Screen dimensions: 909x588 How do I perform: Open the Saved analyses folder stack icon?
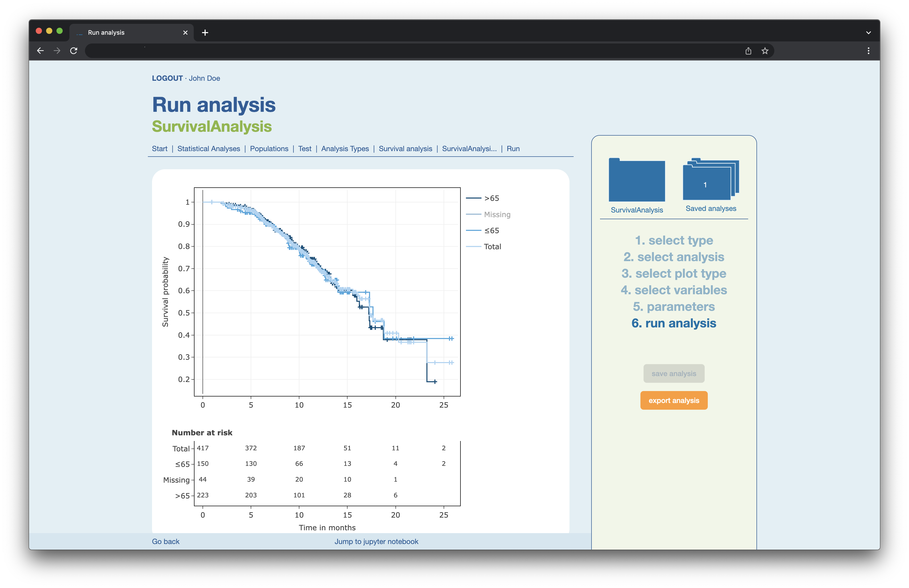(x=711, y=179)
